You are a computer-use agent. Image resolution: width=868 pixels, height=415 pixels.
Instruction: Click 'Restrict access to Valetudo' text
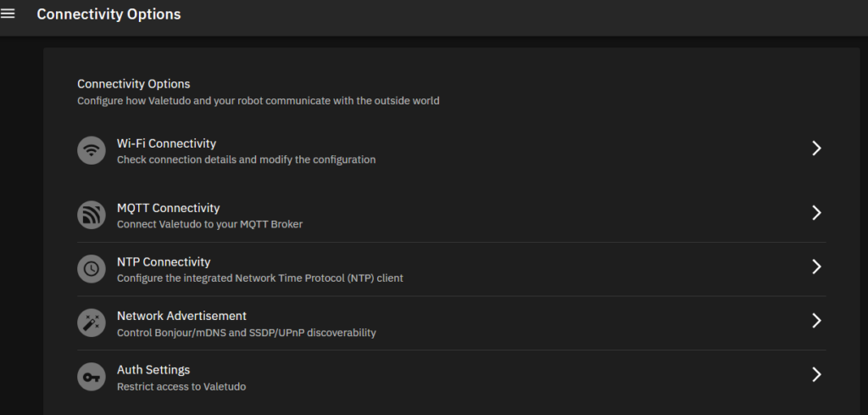[x=181, y=387]
